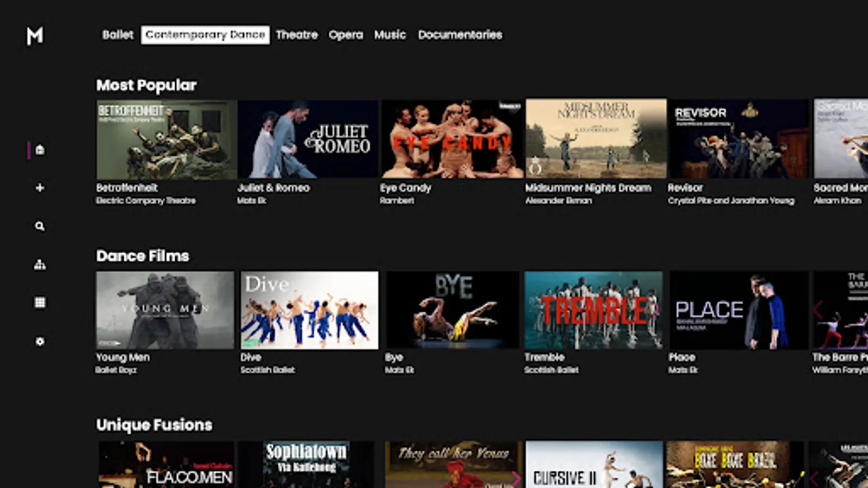
Task: Open the hierarchy icon in the sidebar
Action: click(40, 265)
